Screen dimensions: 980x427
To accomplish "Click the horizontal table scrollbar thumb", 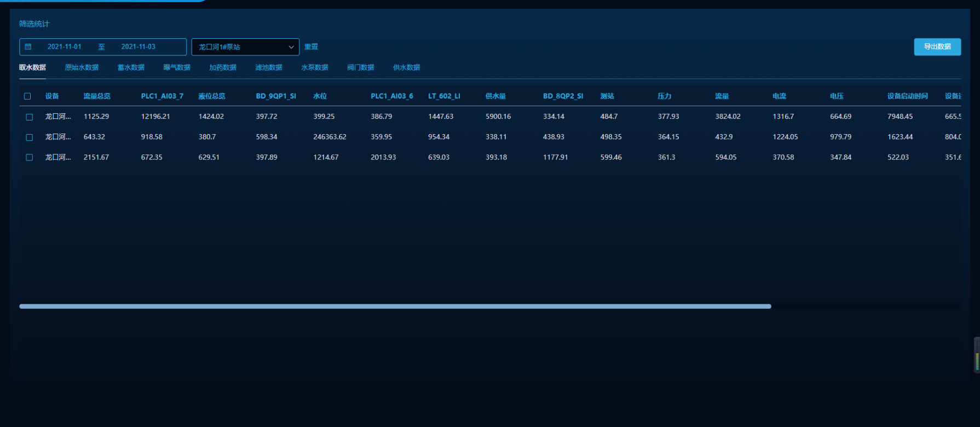I will 395,307.
